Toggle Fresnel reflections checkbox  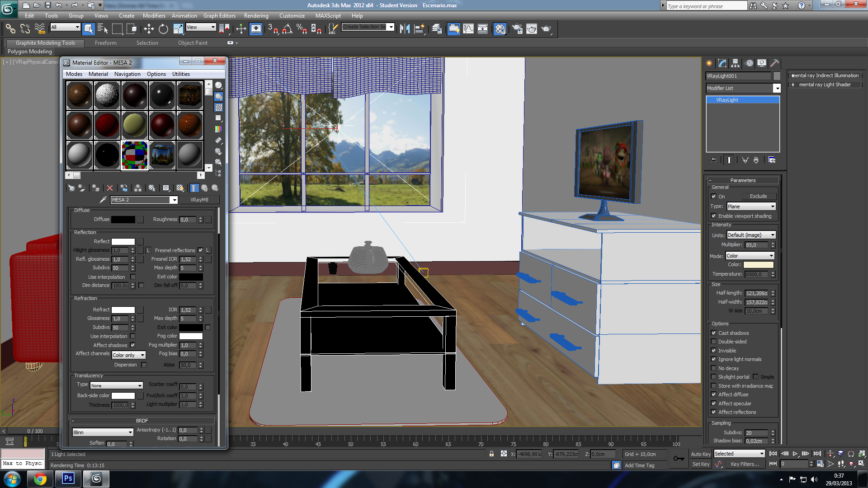tap(200, 250)
